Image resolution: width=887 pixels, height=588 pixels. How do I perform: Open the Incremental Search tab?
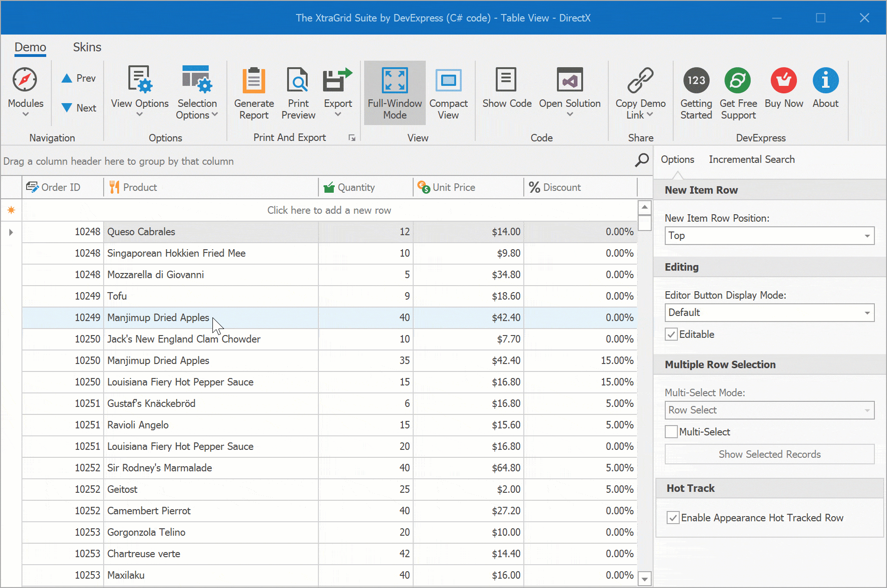click(751, 159)
